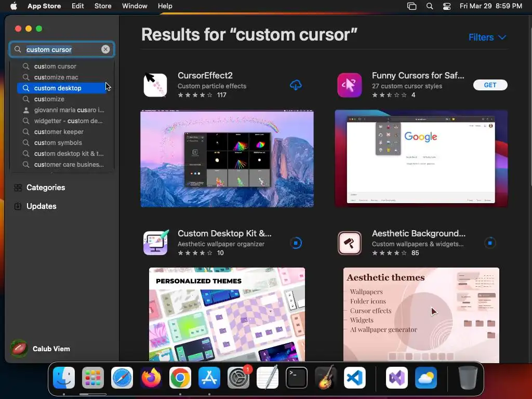The width and height of the screenshot is (532, 399).
Task: Open Custom Desktop Kit app icon
Action: click(155, 243)
